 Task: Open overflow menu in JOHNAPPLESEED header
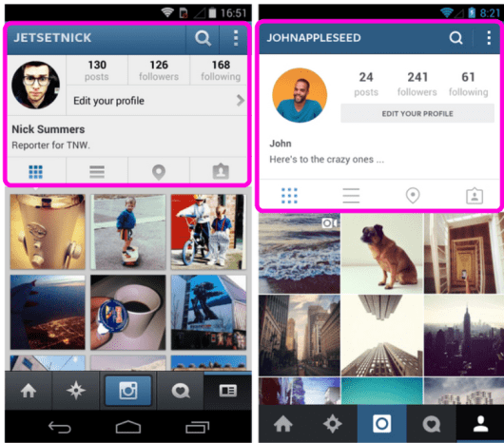tap(489, 38)
